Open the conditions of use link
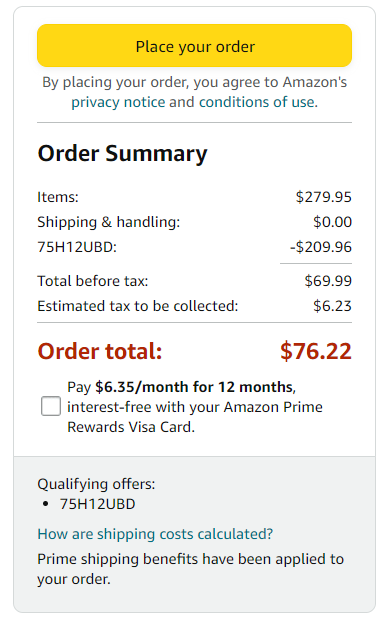The image size is (387, 620). pyautogui.click(x=258, y=102)
